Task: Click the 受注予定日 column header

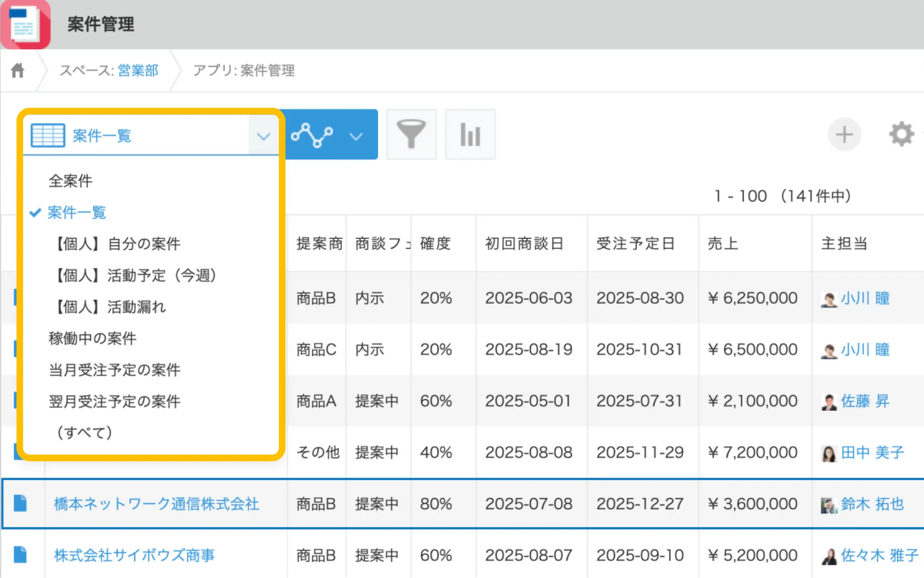Action: pos(635,244)
